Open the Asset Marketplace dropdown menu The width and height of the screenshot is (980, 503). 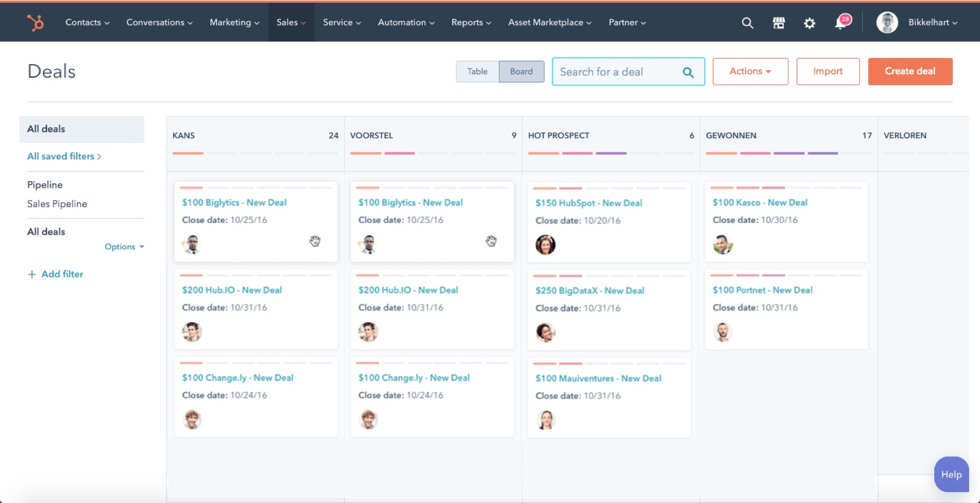[549, 22]
